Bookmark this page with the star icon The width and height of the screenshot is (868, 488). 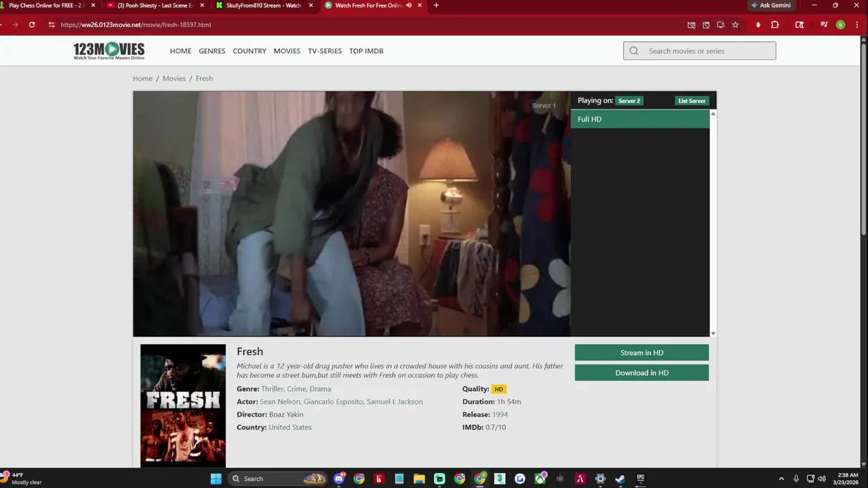735,24
